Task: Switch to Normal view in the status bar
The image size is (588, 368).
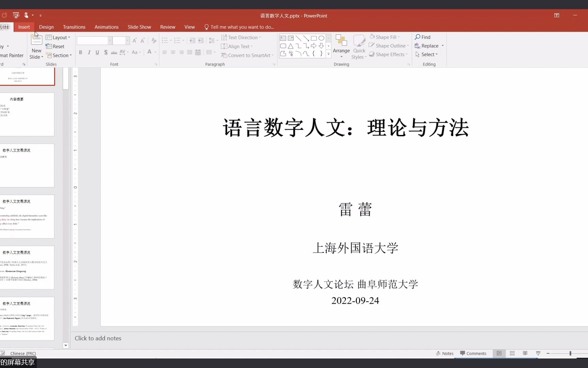Action: coord(499,353)
